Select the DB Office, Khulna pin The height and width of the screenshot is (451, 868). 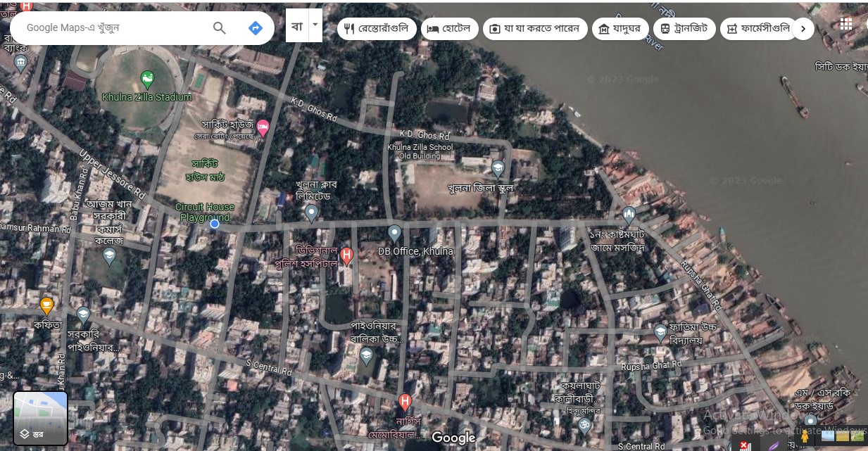click(x=395, y=233)
